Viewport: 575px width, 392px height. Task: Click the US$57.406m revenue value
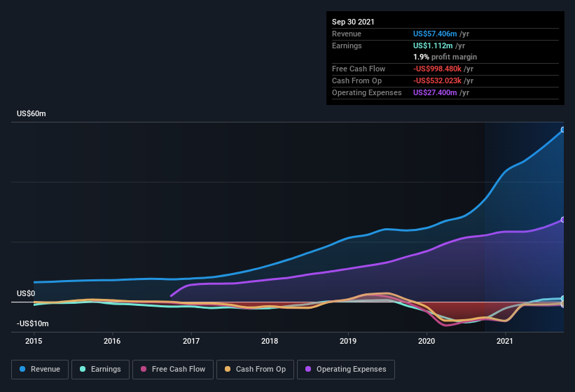click(435, 34)
